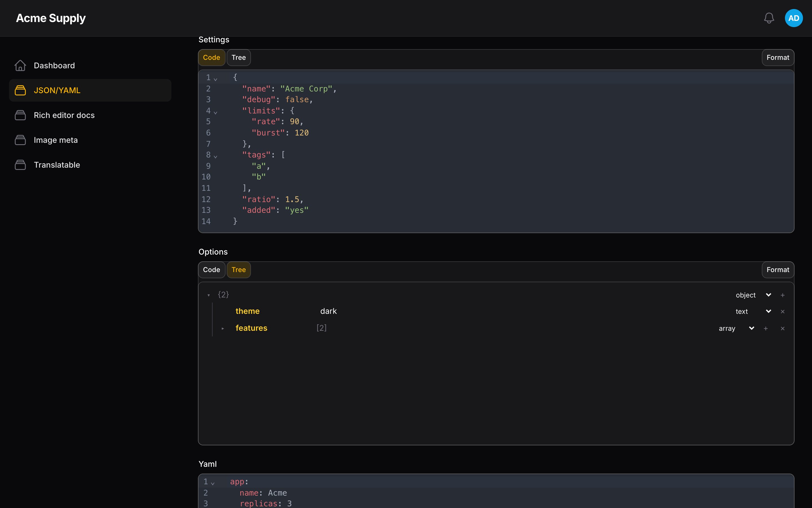Click the Acme Supply brand title
This screenshot has width=812, height=508.
[51, 18]
